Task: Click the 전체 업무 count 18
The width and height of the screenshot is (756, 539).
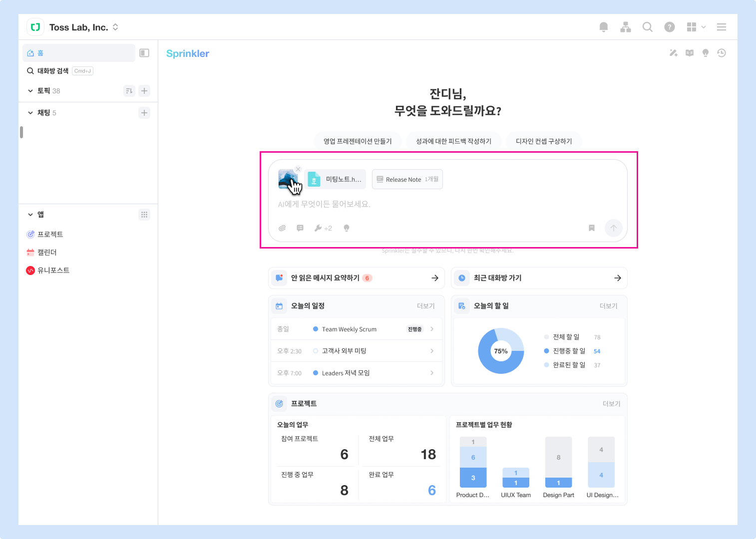Action: coord(428,455)
